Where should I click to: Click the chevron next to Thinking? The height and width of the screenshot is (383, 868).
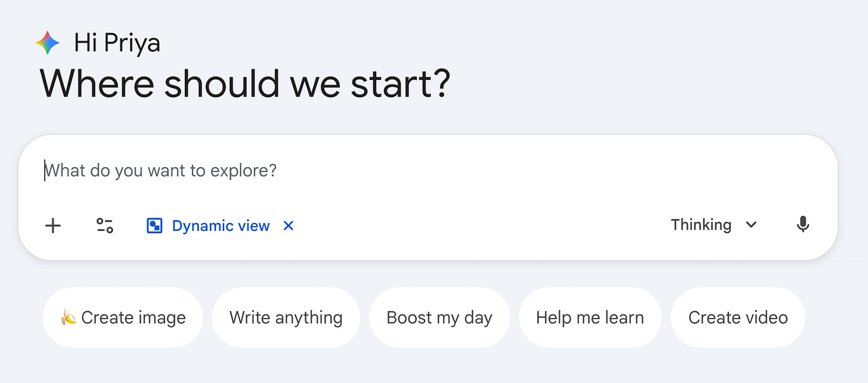point(751,225)
